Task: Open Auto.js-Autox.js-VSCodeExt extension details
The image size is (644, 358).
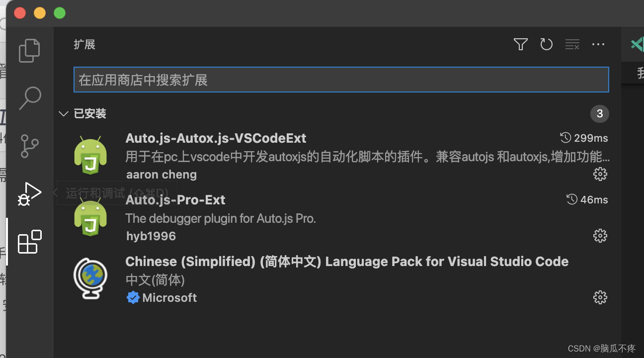Action: 216,138
